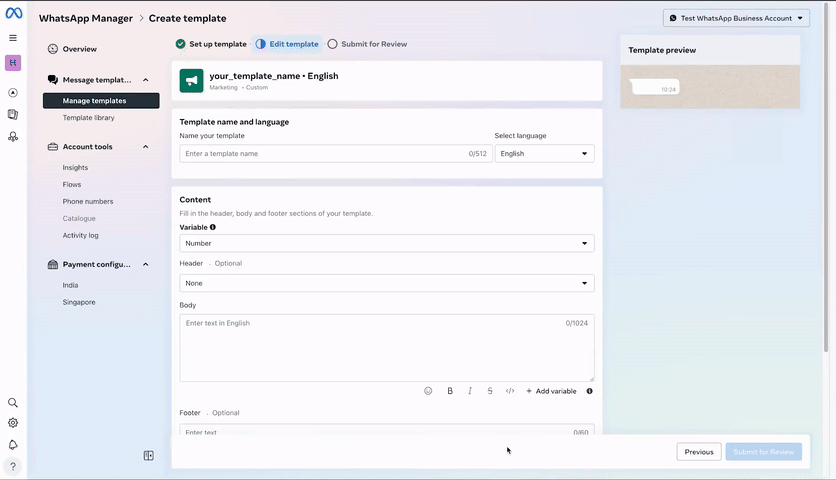Open Phone numbers in sidebar
The image size is (836, 480).
pyautogui.click(x=88, y=202)
